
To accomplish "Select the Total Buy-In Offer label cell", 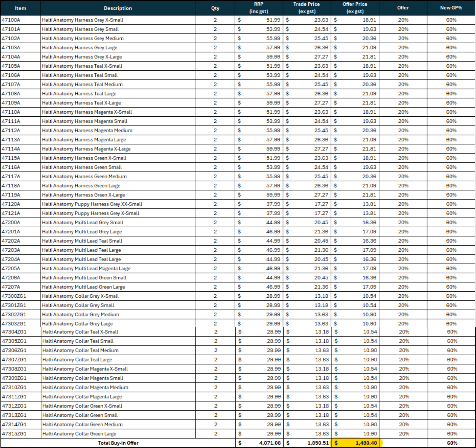I will (x=118, y=443).
